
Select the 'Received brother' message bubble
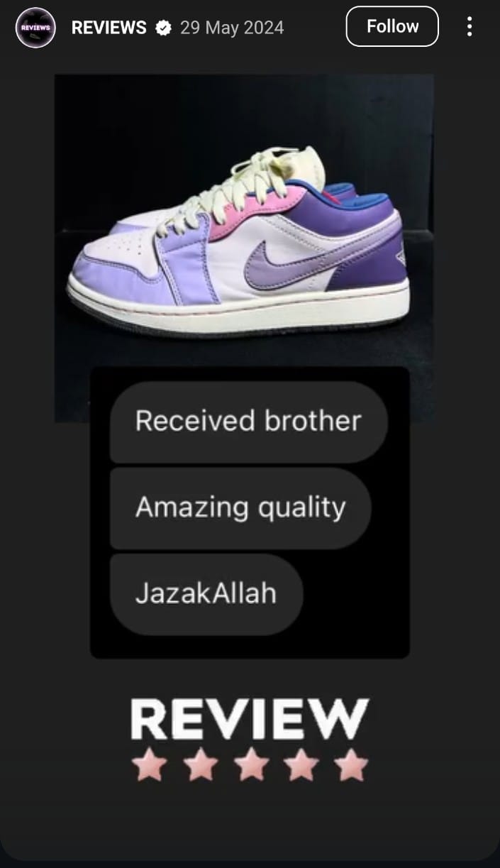[248, 422]
